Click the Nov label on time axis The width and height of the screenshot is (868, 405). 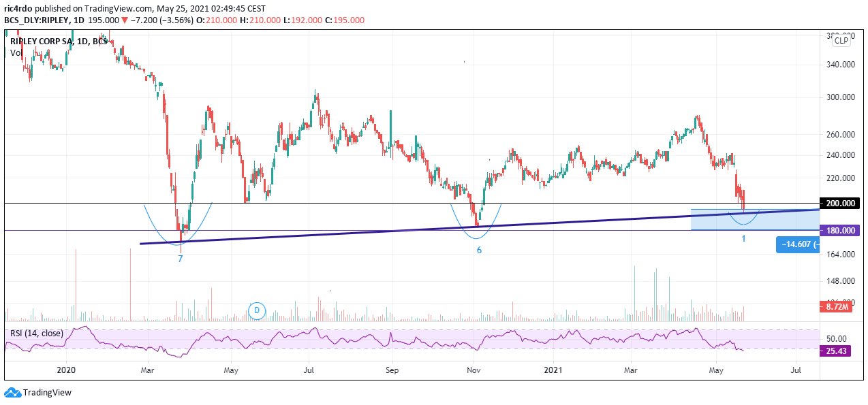[474, 370]
